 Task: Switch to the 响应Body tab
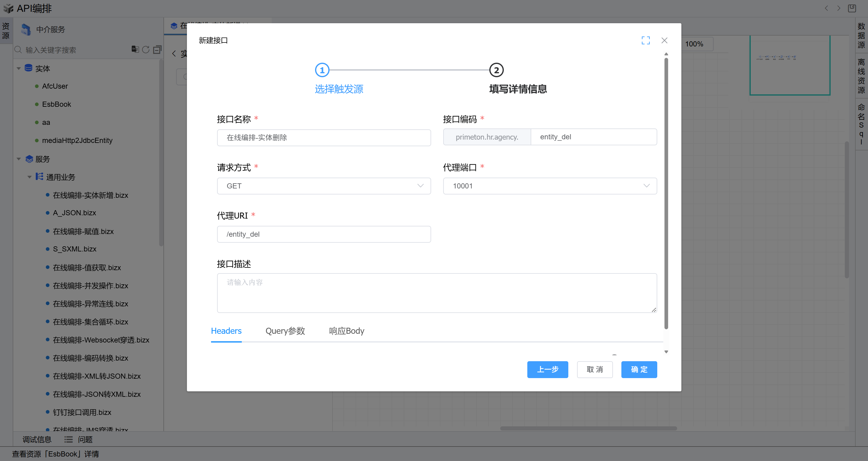[346, 331]
